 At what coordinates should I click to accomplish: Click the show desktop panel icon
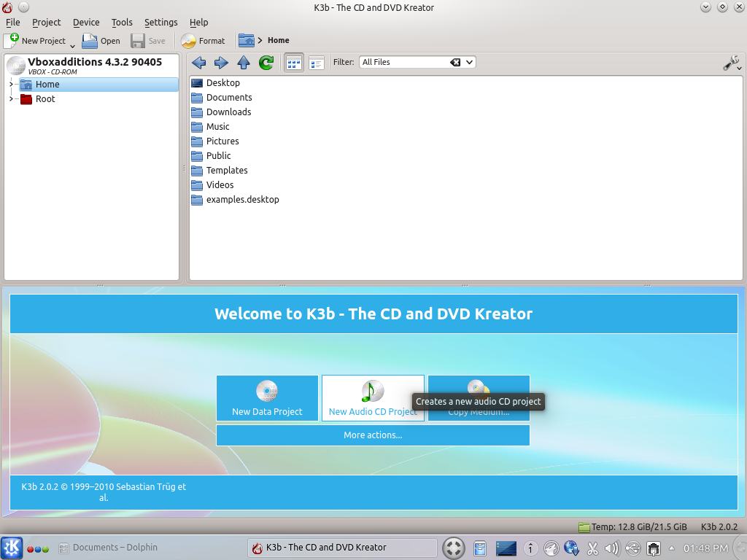506,548
